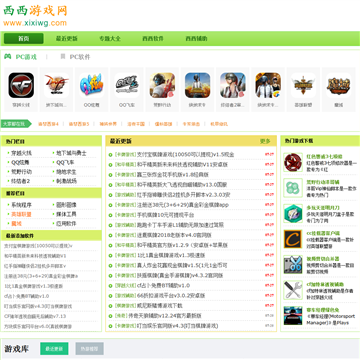
Task: Open the 西西软件 navigation item
Action: [153, 39]
